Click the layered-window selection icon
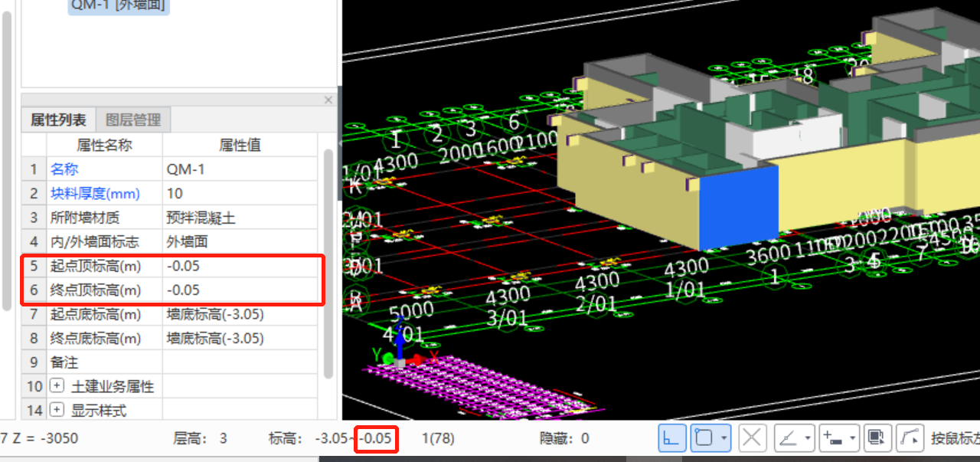 pyautogui.click(x=876, y=439)
